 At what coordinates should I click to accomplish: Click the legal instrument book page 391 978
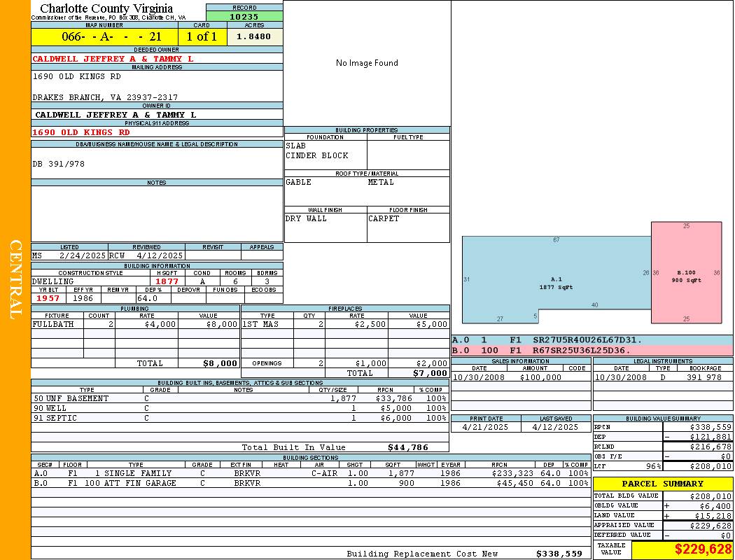coord(703,377)
